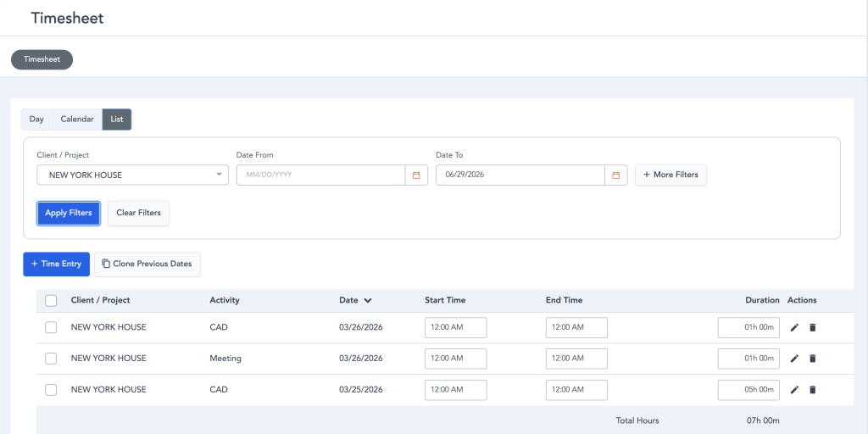The image size is (868, 434).
Task: Select the List view tab
Action: (x=117, y=119)
